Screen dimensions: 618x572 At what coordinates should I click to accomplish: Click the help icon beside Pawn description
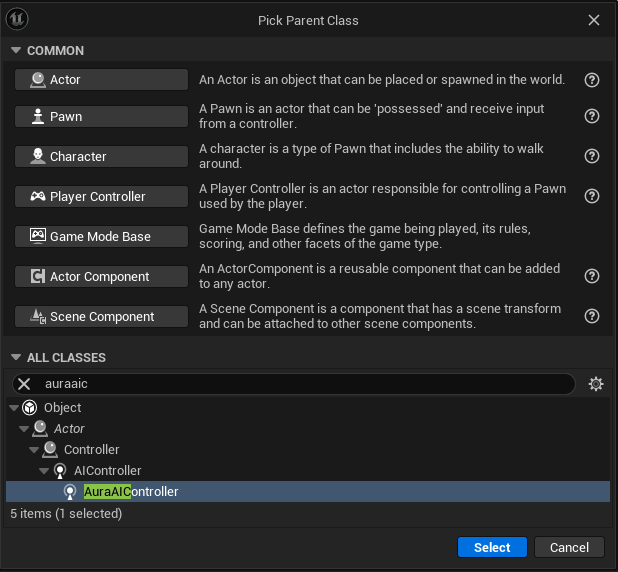(x=592, y=116)
